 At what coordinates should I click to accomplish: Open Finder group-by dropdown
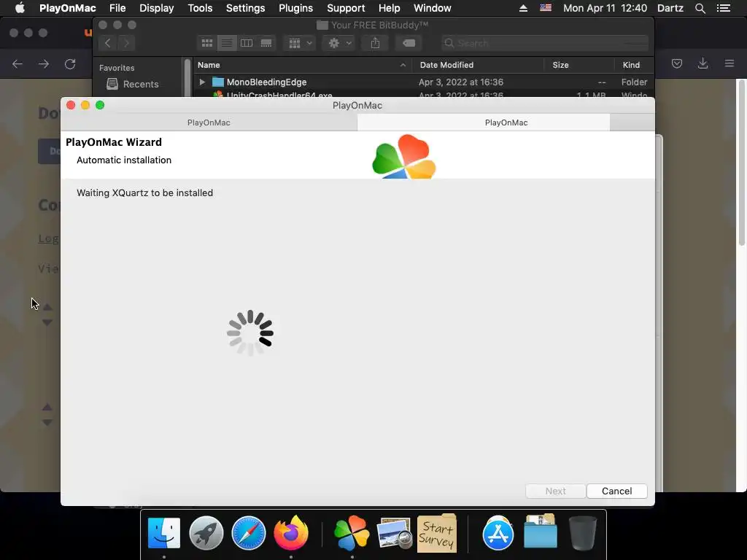tap(300, 43)
